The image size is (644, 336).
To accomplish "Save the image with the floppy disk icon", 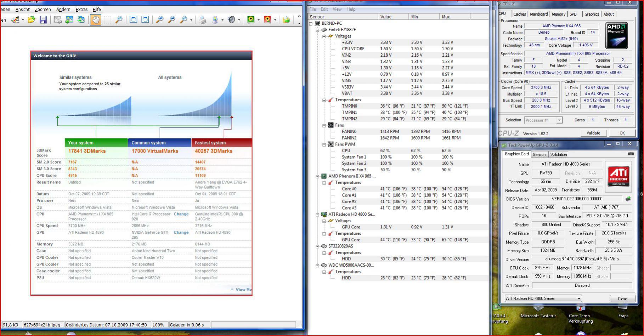I will coord(43,20).
